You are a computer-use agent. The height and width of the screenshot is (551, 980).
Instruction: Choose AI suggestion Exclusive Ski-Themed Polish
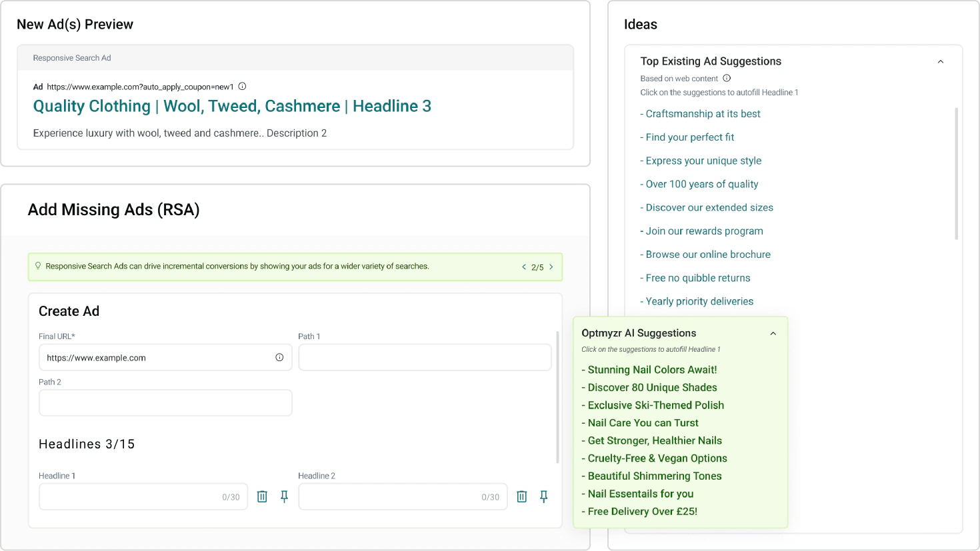tap(653, 405)
